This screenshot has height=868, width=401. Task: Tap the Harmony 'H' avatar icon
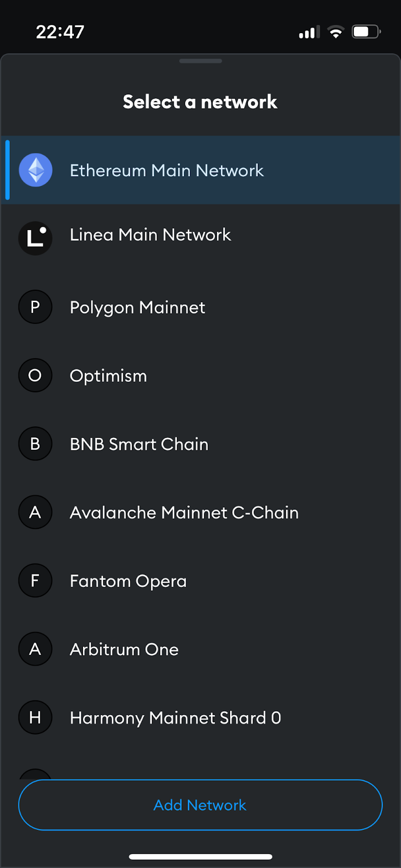click(x=35, y=717)
